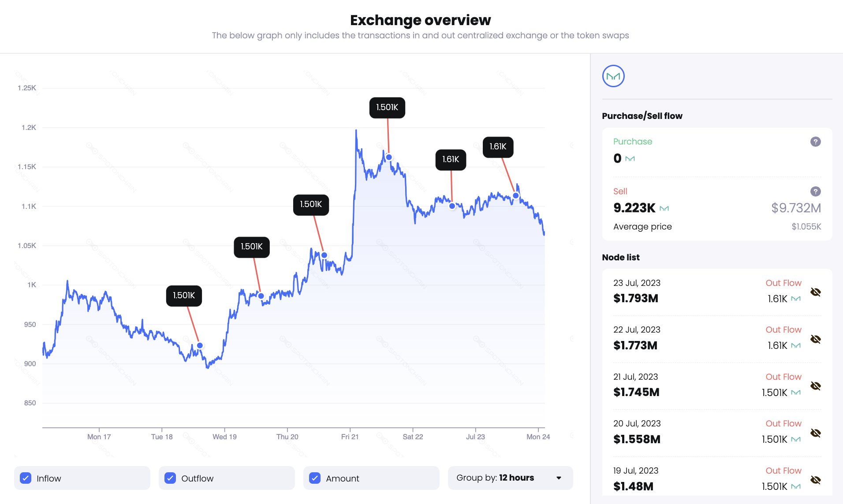Click the Sell label
843x504 pixels.
click(620, 192)
